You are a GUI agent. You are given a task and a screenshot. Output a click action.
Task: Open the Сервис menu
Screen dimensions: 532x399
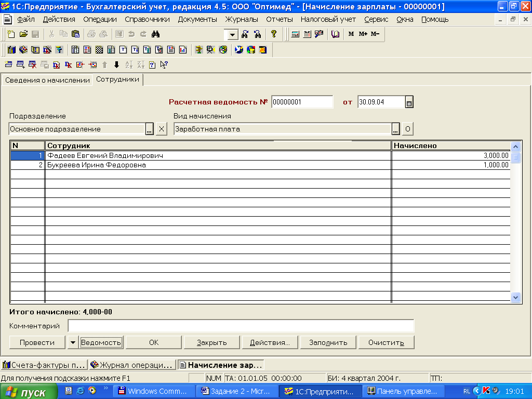376,19
